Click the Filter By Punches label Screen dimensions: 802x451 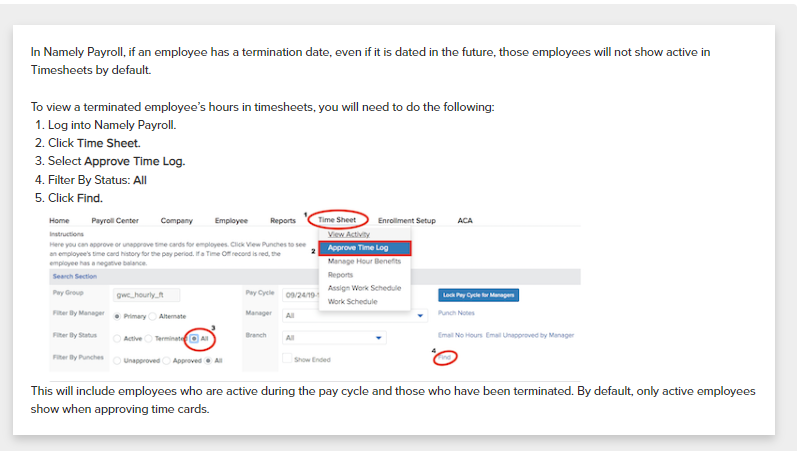[78, 357]
